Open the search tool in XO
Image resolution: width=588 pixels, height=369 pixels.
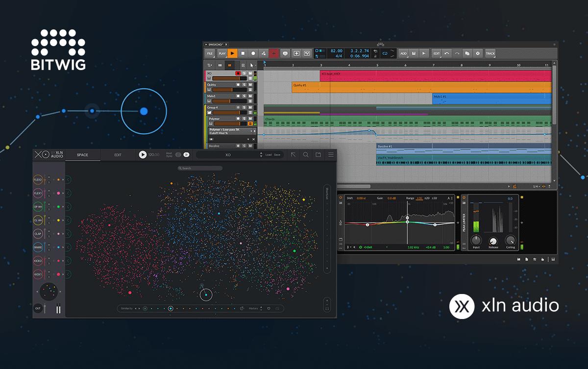305,154
